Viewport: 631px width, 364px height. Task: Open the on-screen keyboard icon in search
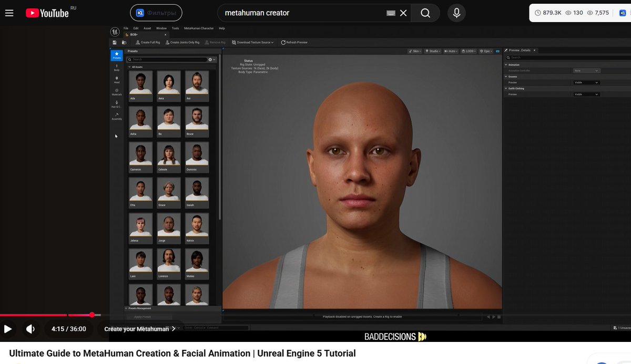(x=391, y=13)
